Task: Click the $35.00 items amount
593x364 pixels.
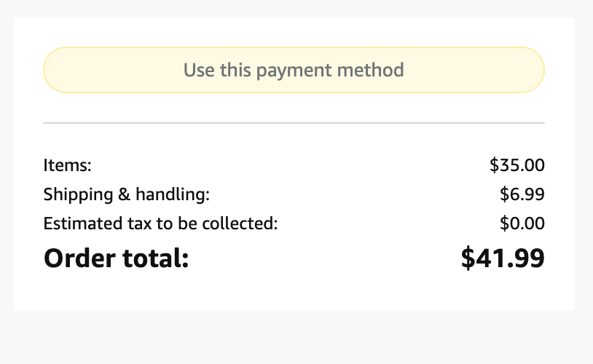Action: tap(517, 165)
